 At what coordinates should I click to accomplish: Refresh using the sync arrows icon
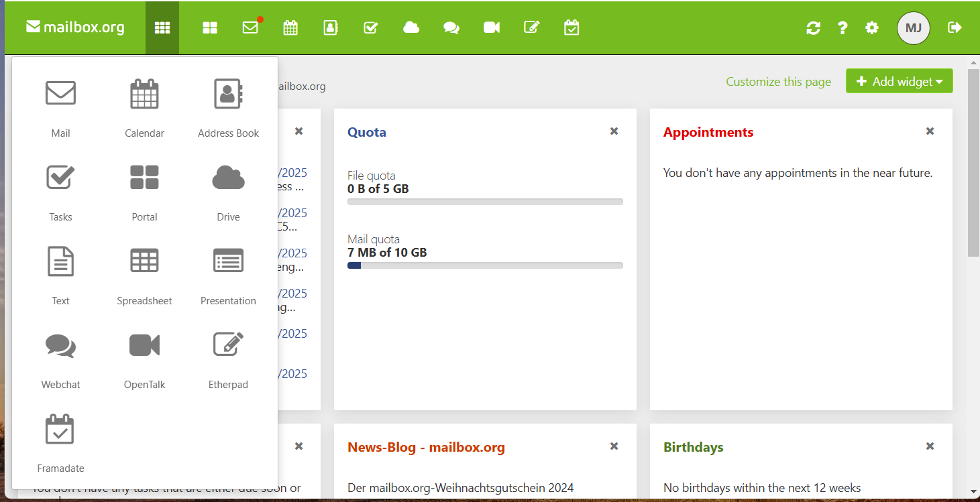coord(814,28)
